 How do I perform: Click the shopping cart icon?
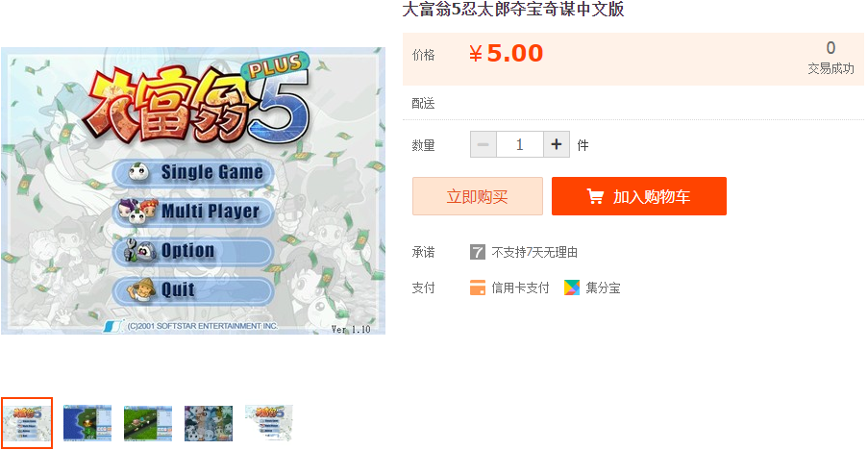coord(595,196)
